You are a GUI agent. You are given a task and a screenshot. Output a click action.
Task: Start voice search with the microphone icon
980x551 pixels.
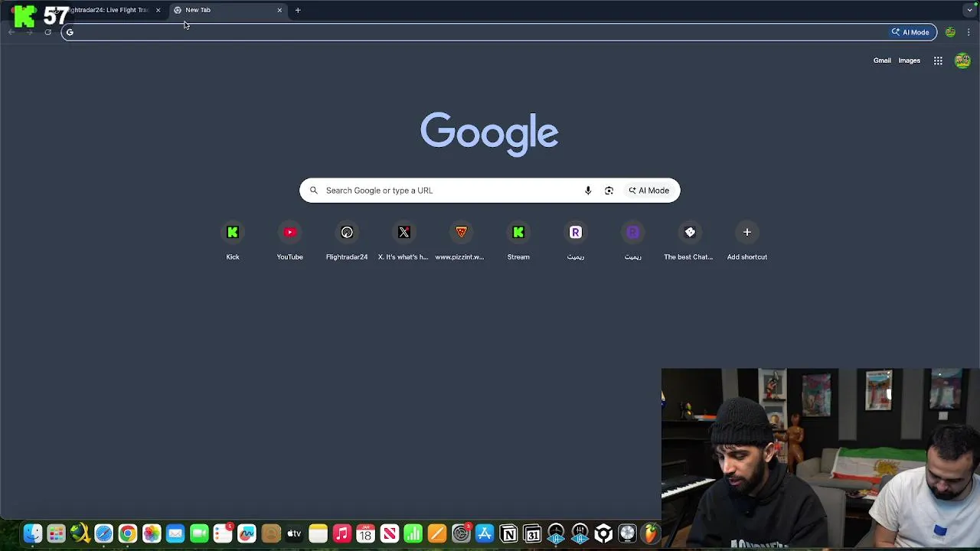tap(588, 191)
